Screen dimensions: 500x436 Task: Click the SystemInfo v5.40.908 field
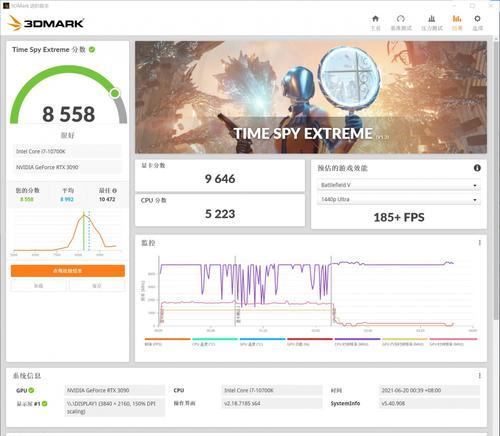[429, 403]
